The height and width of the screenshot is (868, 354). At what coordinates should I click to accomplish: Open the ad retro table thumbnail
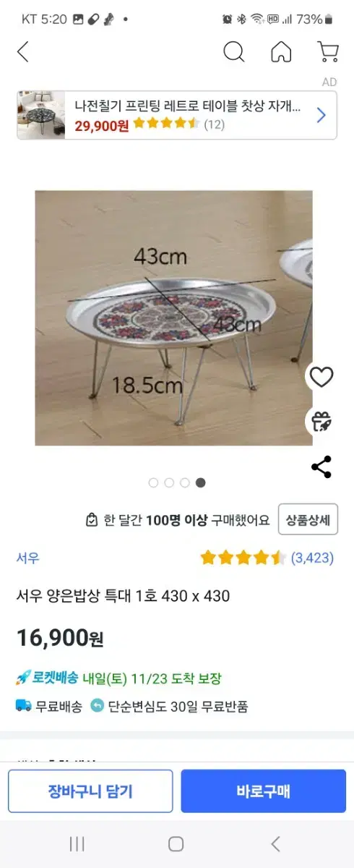click(41, 115)
